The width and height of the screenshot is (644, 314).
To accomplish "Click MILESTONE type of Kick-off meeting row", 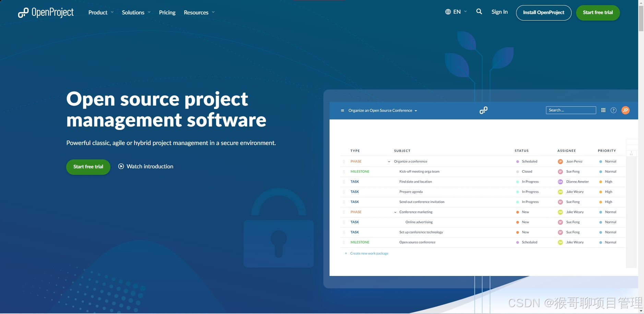I will pyautogui.click(x=360, y=171).
